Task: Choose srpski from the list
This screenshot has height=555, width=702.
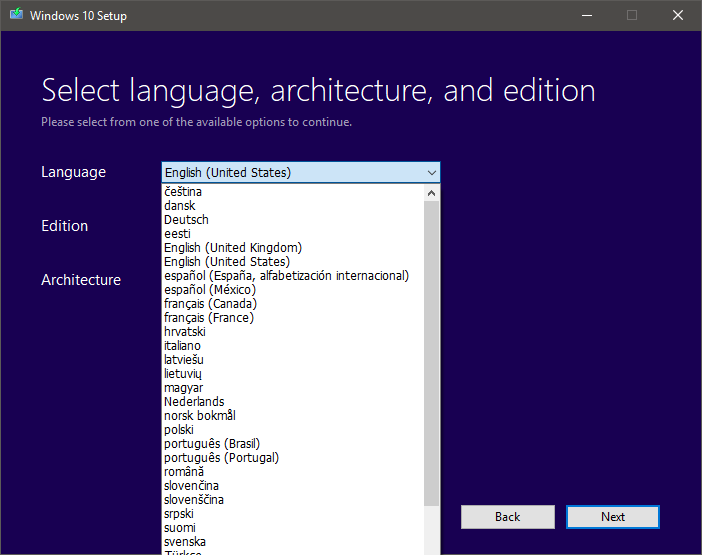Action: click(x=293, y=514)
